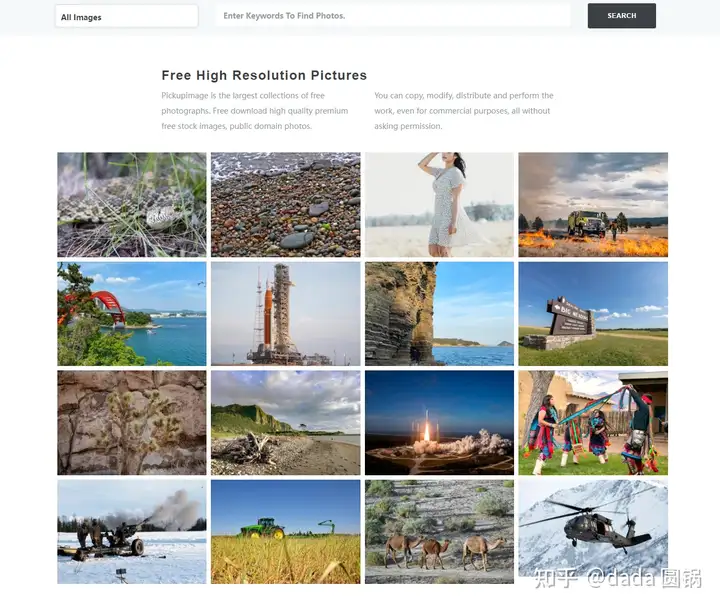The image size is (720, 608).
Task: Click the Free High Resolution Pictures heading
Action: (x=264, y=75)
